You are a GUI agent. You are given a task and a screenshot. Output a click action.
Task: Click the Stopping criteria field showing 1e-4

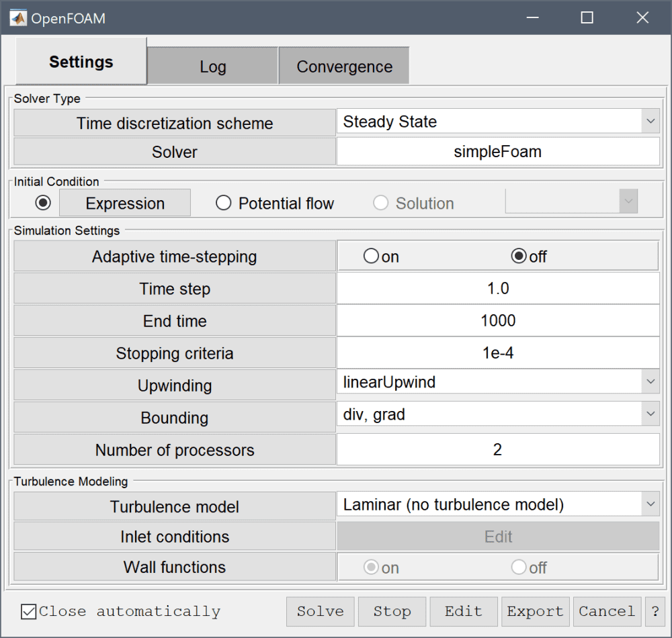[x=498, y=353]
